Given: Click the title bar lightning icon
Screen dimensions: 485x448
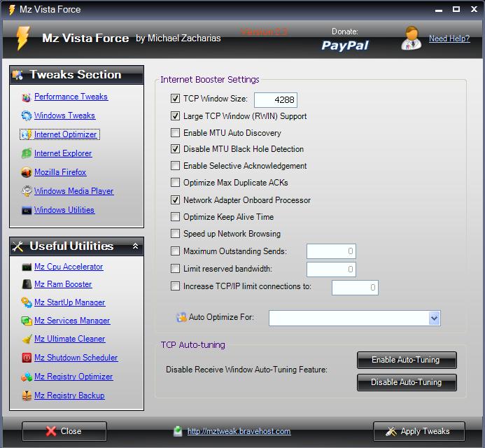Looking at the screenshot, I should point(12,10).
